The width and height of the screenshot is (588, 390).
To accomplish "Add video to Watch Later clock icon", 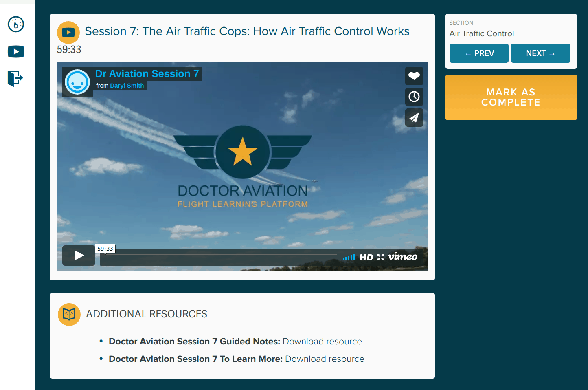I will pyautogui.click(x=414, y=97).
